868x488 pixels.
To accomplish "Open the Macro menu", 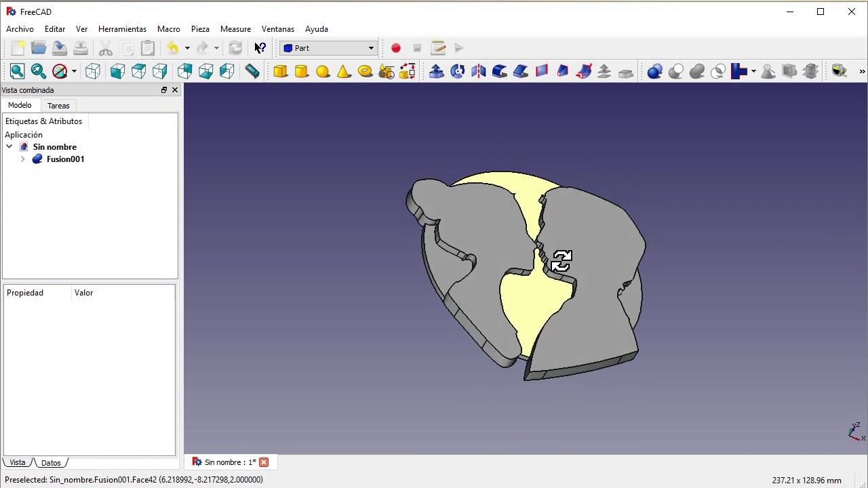I will tap(169, 29).
